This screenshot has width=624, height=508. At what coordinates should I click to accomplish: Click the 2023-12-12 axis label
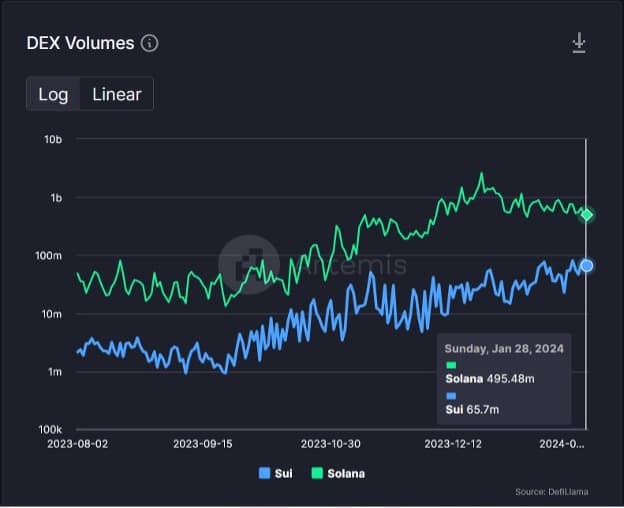[x=453, y=444]
